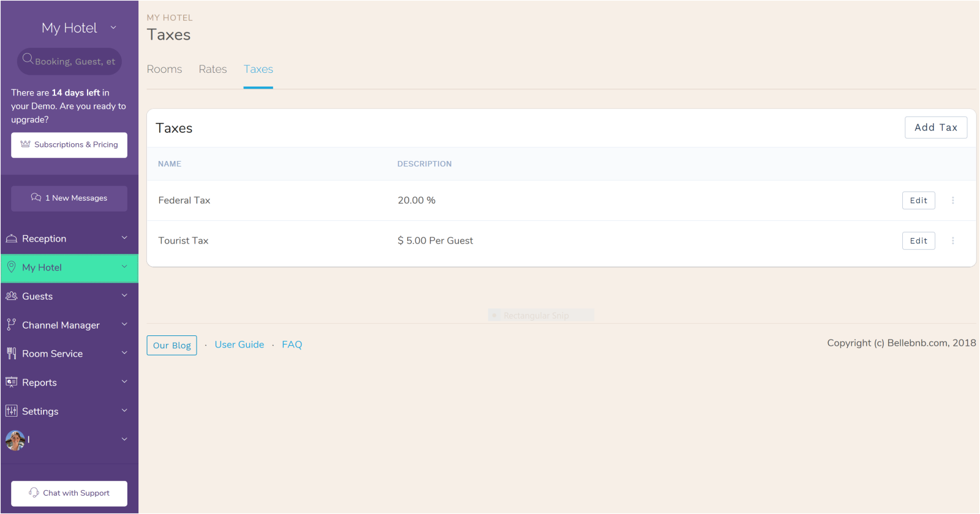Open the Our Blog link
Screen dimensions: 980x514
tap(171, 345)
